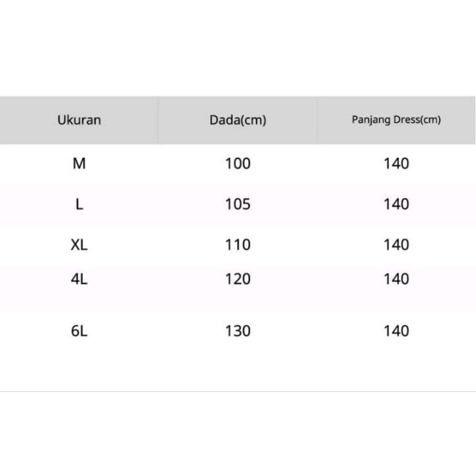
Task: Select chest value 105 for size L
Action: (238, 204)
